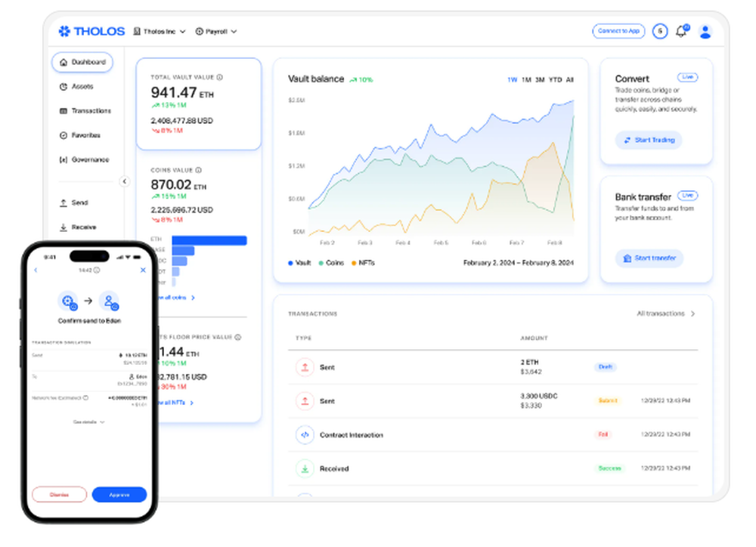Open All transactions link
Viewport: 756px width, 547px height.
[x=666, y=314]
